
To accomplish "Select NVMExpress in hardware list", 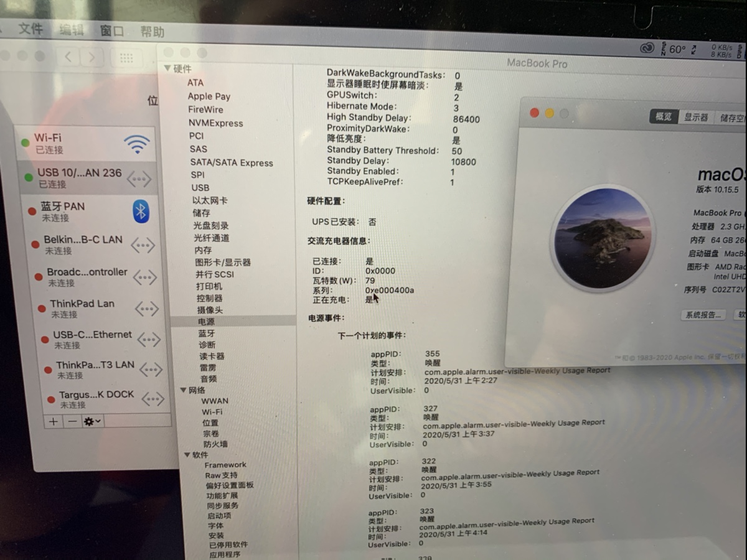I will pyautogui.click(x=215, y=123).
